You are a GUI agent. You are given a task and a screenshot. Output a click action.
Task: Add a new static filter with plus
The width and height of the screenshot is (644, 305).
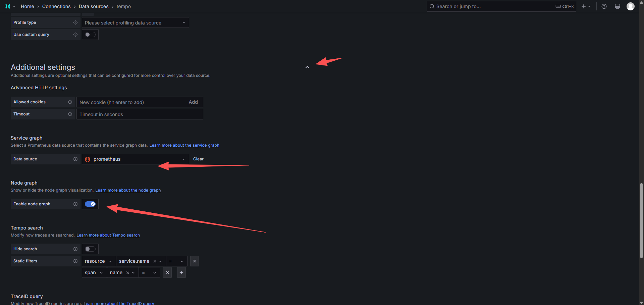(x=181, y=272)
